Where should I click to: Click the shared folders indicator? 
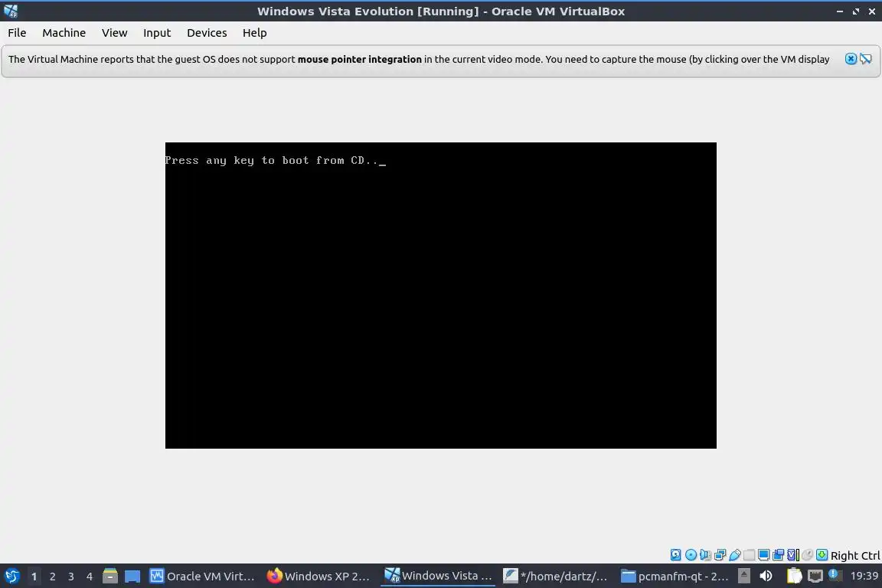pyautogui.click(x=750, y=555)
